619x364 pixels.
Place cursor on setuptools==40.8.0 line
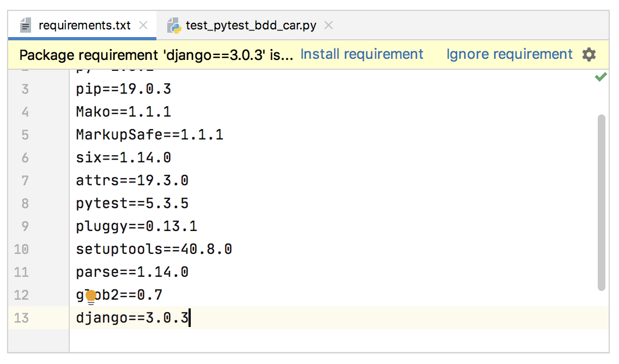[x=154, y=250]
